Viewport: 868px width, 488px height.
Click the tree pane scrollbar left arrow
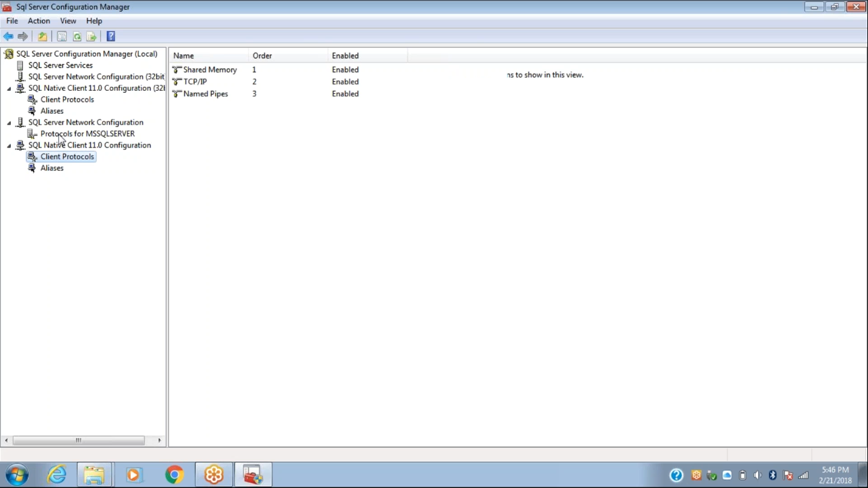tap(6, 440)
